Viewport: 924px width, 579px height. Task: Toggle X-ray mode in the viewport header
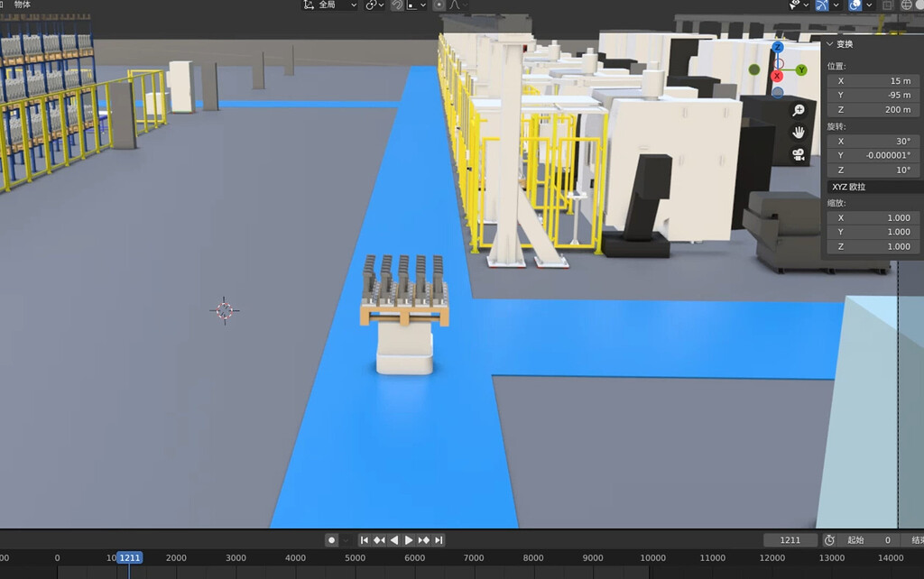coord(887,6)
